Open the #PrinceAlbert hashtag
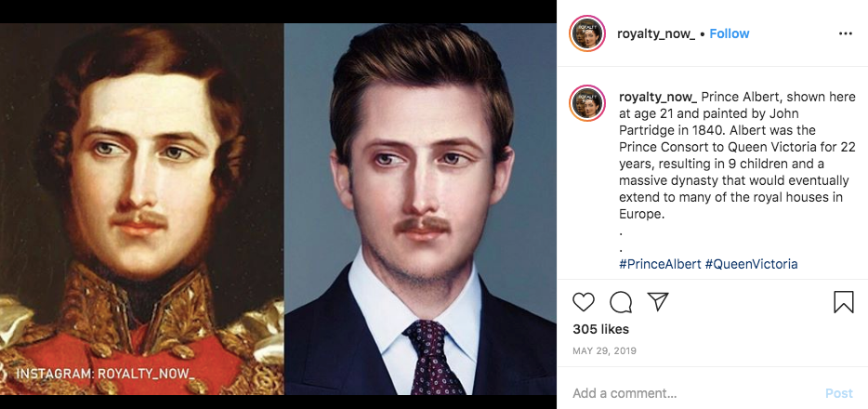 tap(660, 264)
